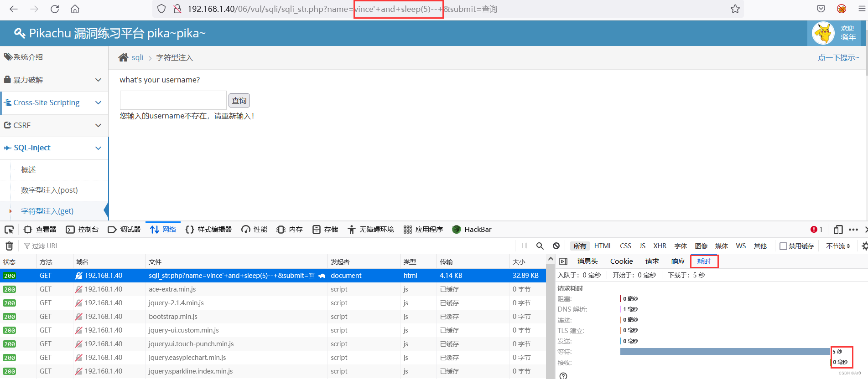Open the devtools three-dot options menu
This screenshot has width=868, height=379.
[853, 230]
